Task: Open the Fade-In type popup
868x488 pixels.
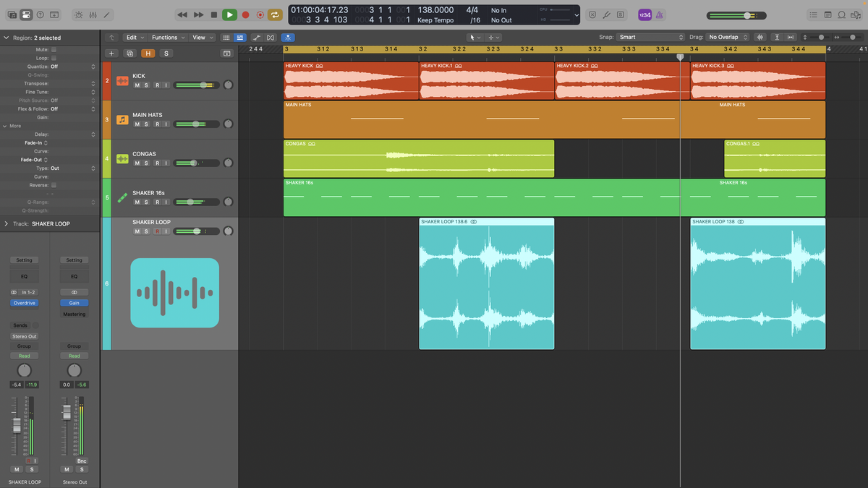Action: [x=36, y=142]
